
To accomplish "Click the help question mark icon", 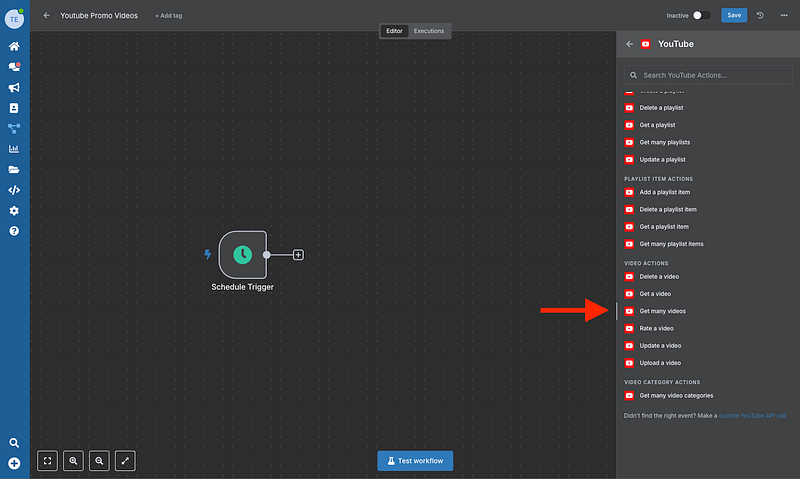I will (x=14, y=231).
